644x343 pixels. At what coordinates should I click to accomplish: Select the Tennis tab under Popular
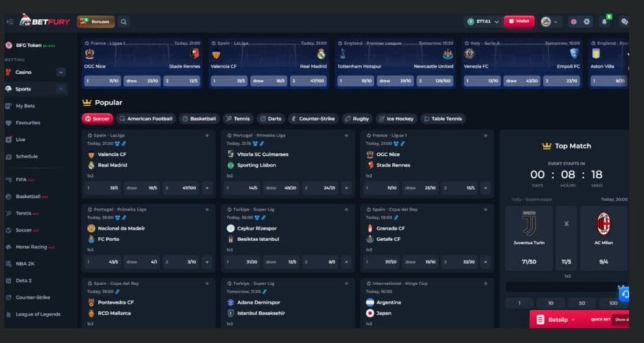(238, 119)
